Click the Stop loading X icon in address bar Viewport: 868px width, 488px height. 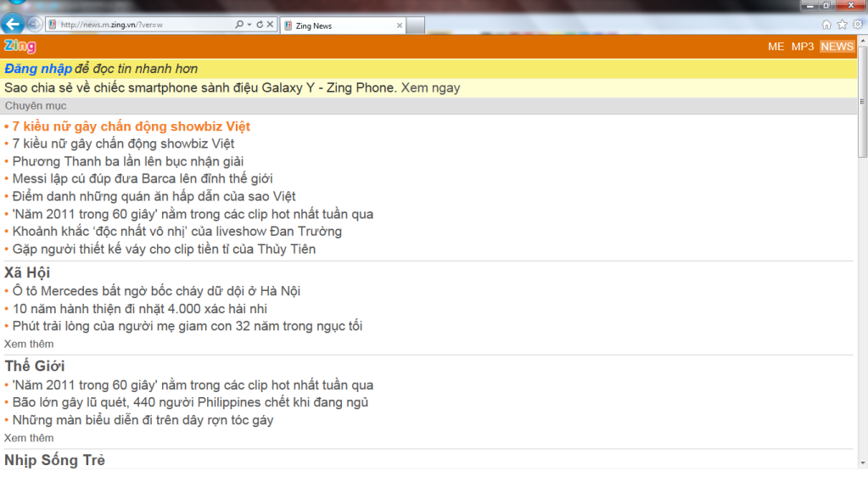(271, 25)
